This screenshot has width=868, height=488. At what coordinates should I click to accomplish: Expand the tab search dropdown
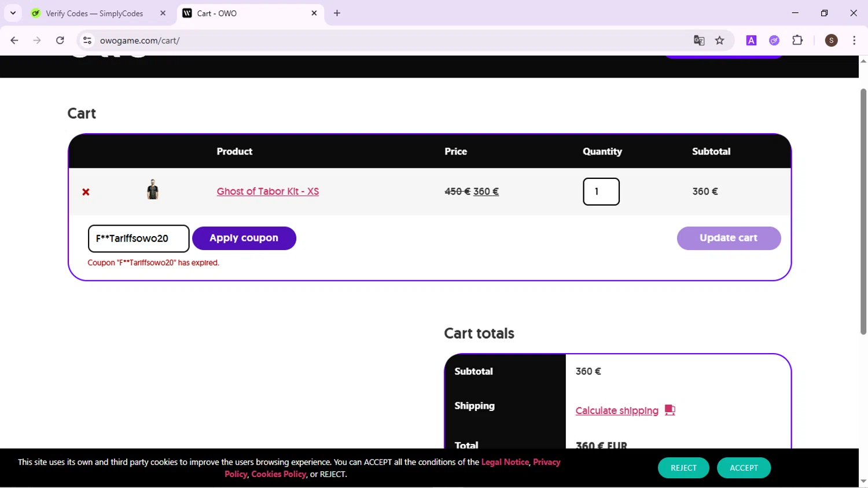pyautogui.click(x=13, y=13)
